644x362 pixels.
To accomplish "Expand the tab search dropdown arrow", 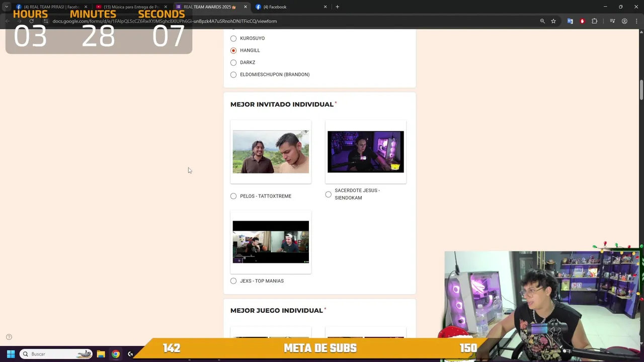I will point(6,7).
